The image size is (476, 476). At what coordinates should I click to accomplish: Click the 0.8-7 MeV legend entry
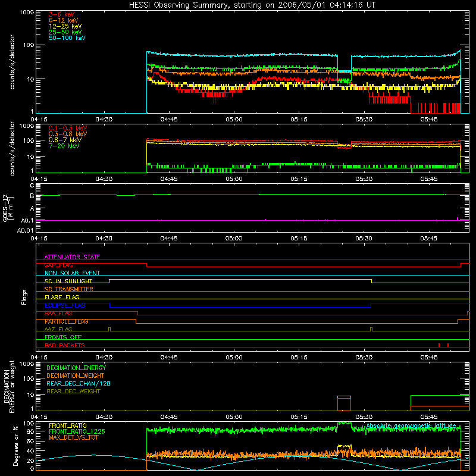click(65, 140)
